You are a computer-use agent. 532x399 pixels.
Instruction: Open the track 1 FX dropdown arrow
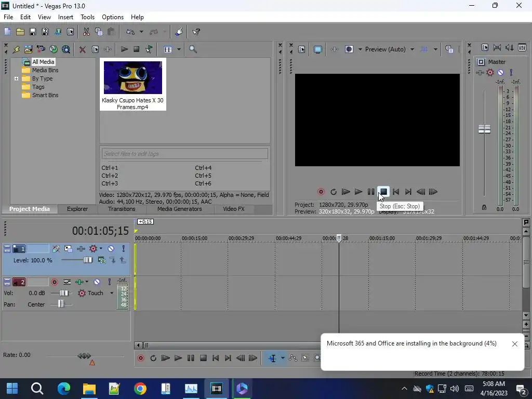[101, 249]
